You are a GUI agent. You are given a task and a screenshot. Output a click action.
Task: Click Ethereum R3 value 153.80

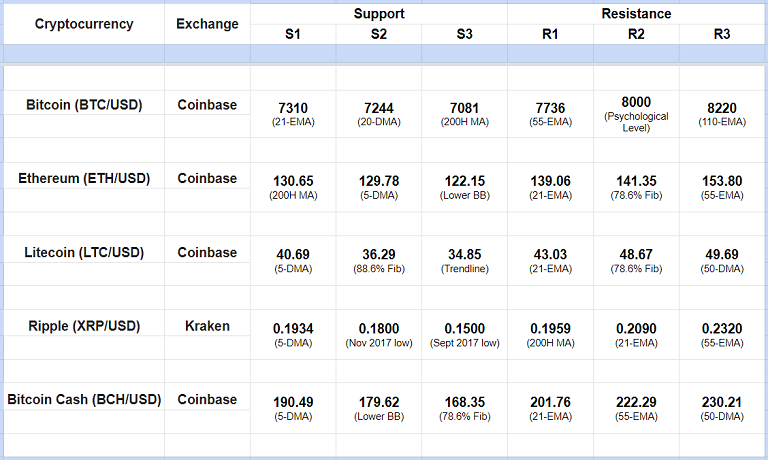[722, 180]
